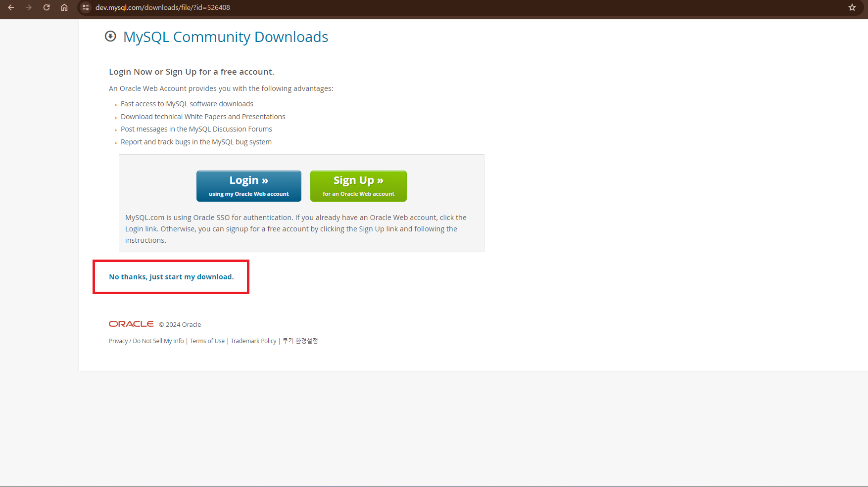Go back using the browser back arrow
Image resolution: width=868 pixels, height=487 pixels.
tap(11, 7)
